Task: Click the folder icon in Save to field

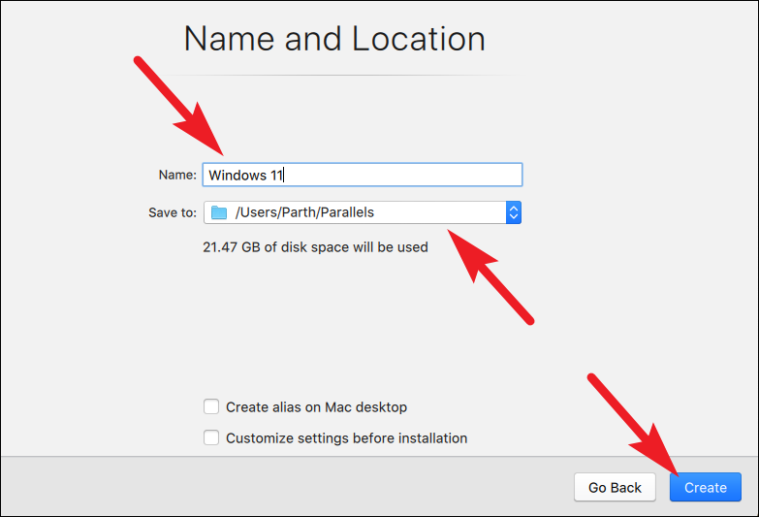Action: tap(219, 213)
